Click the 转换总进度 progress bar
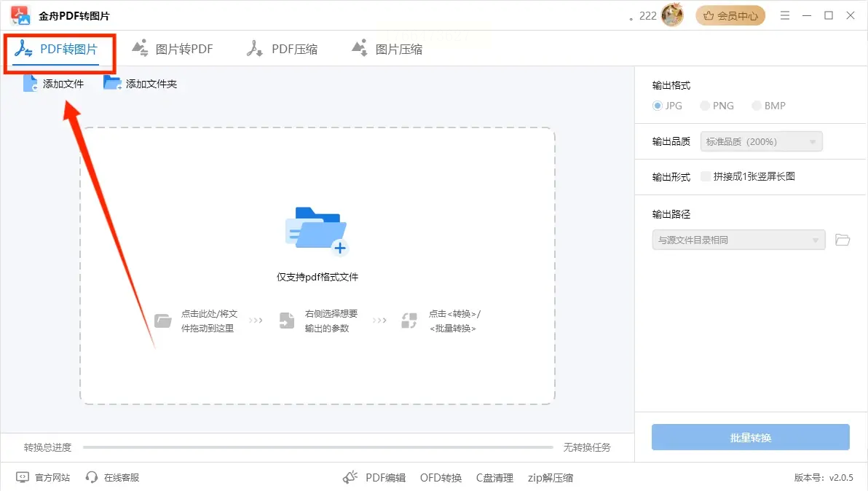This screenshot has width=868, height=491. click(317, 447)
